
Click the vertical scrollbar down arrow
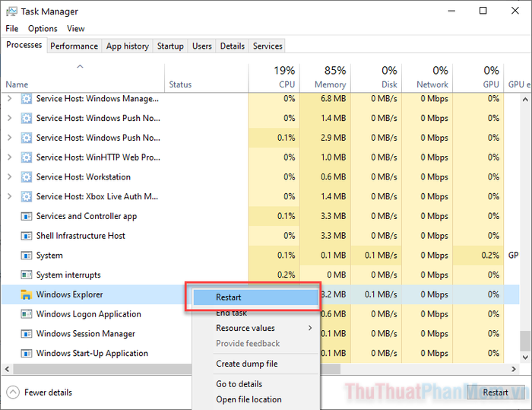525,357
